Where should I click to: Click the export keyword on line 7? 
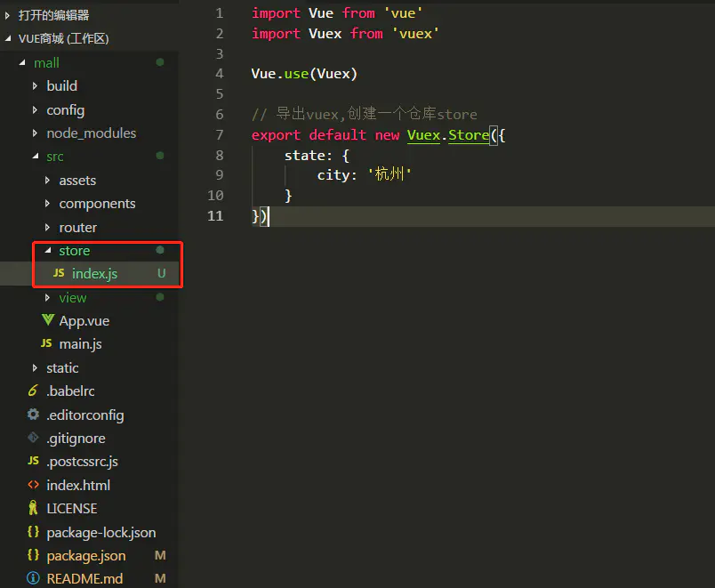(276, 135)
